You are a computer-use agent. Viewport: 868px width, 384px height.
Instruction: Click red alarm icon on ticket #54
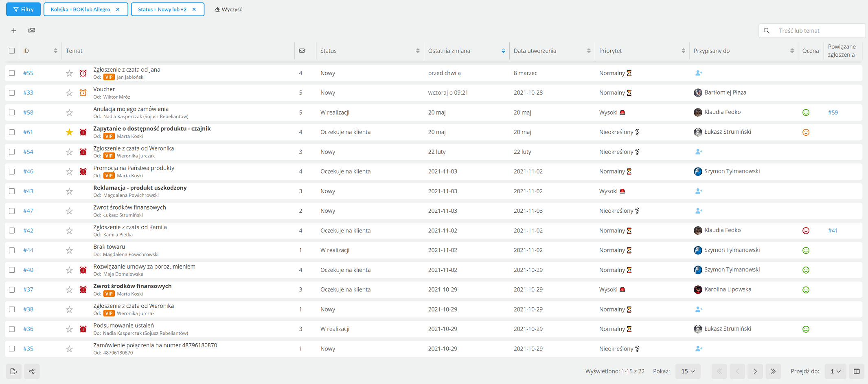click(83, 152)
